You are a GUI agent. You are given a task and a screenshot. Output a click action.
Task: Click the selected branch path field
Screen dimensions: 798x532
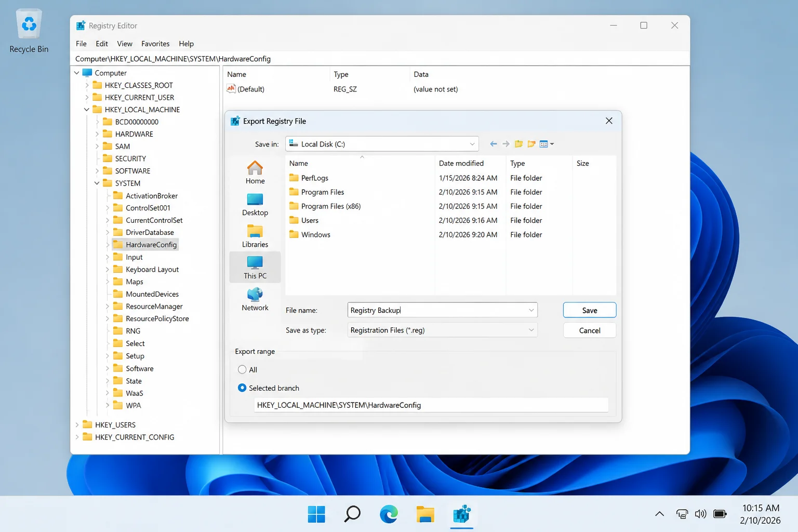pyautogui.click(x=431, y=405)
